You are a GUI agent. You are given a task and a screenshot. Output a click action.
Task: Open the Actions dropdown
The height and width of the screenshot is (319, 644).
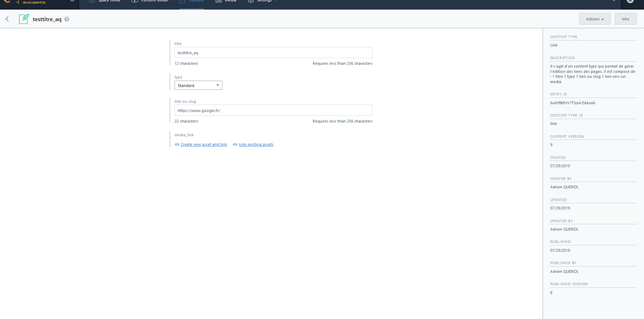point(595,19)
